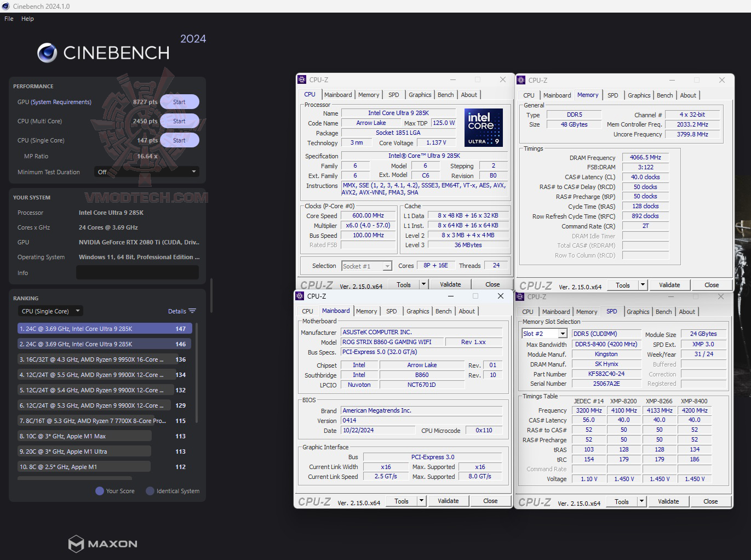The height and width of the screenshot is (560, 751).
Task: Select the Identical System radio button
Action: pos(150,491)
